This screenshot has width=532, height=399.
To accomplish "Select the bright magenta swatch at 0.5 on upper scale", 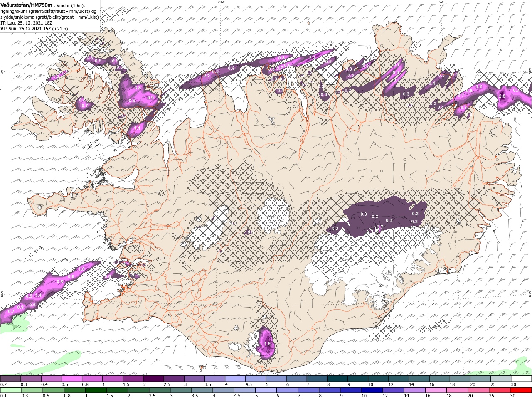I will [x=71, y=379].
